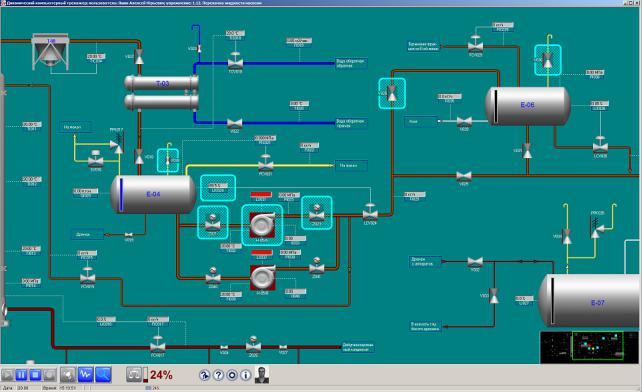Click control valve on lower left brown line
The width and height of the screenshot is (642, 392).
click(87, 276)
